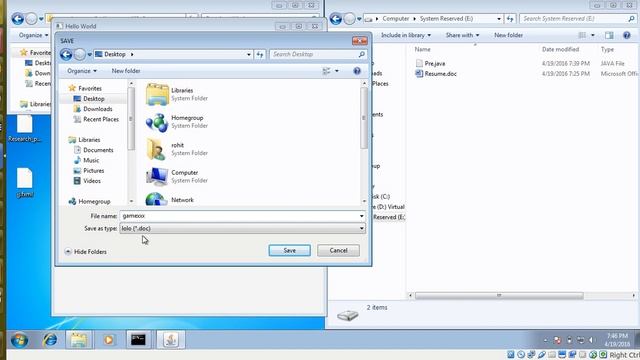Collapse folders with Hide Folders

pos(86,252)
